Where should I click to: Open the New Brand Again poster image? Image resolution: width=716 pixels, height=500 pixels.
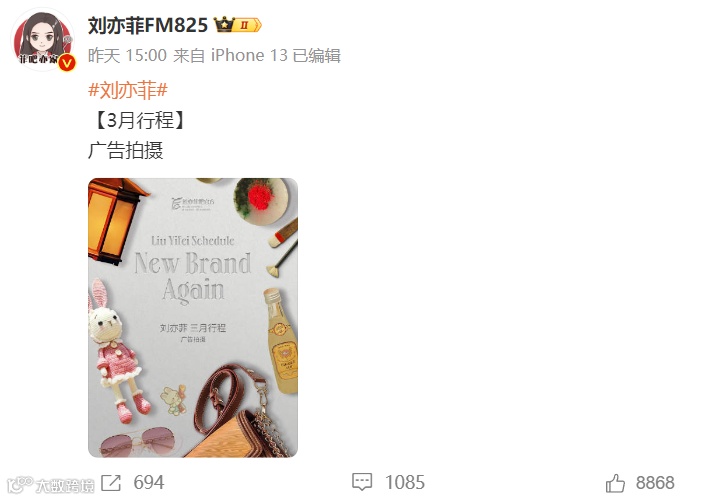[193, 317]
